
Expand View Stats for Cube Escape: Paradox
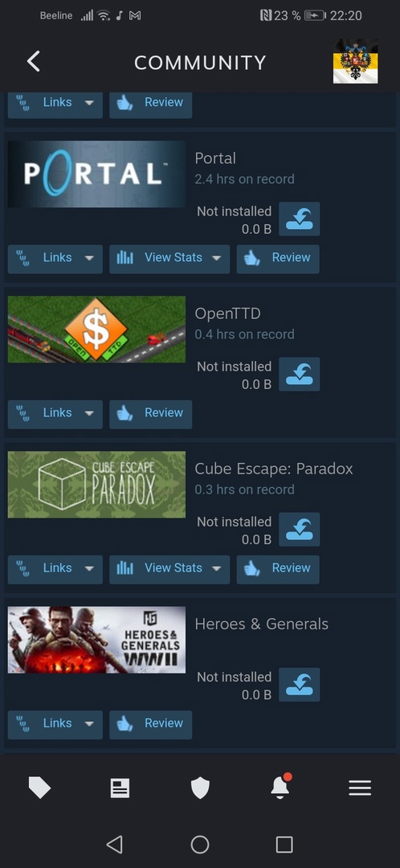pos(169,570)
